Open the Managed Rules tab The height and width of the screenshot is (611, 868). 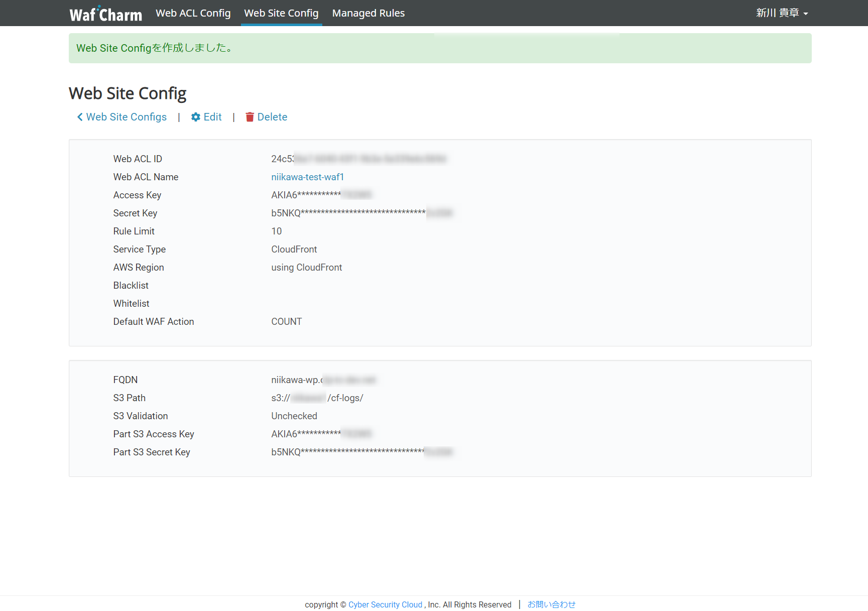point(368,13)
